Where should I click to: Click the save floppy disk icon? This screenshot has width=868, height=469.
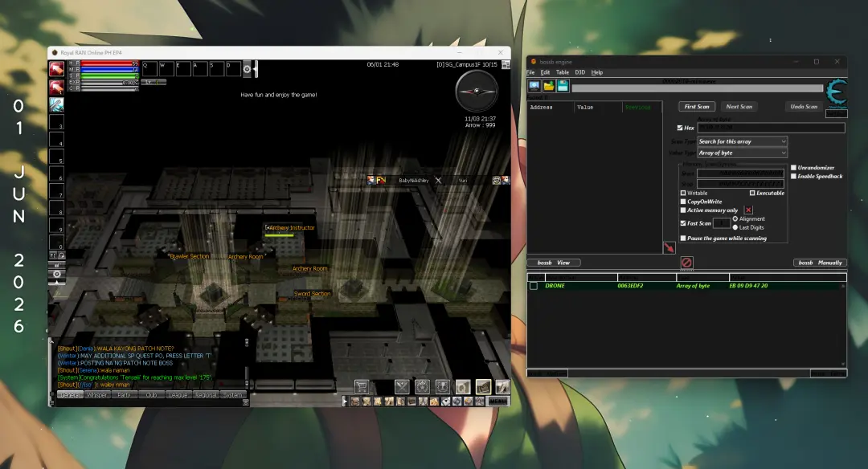click(563, 86)
